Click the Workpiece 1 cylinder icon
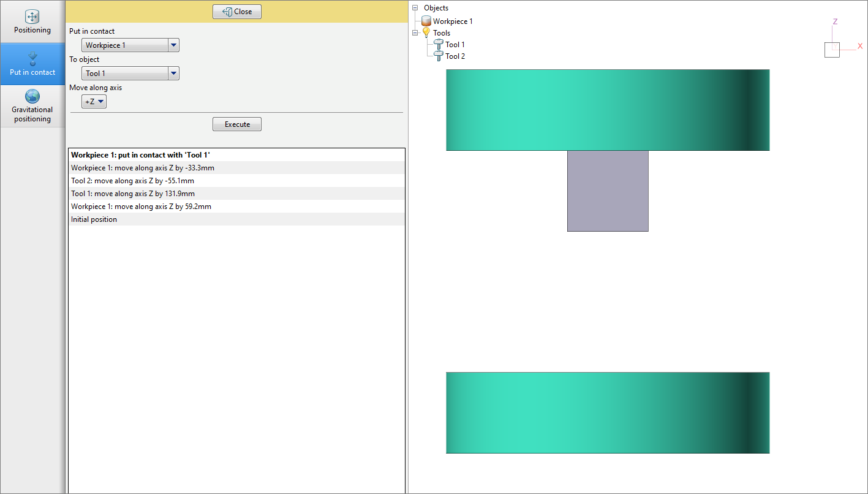The image size is (868, 494). pos(426,21)
